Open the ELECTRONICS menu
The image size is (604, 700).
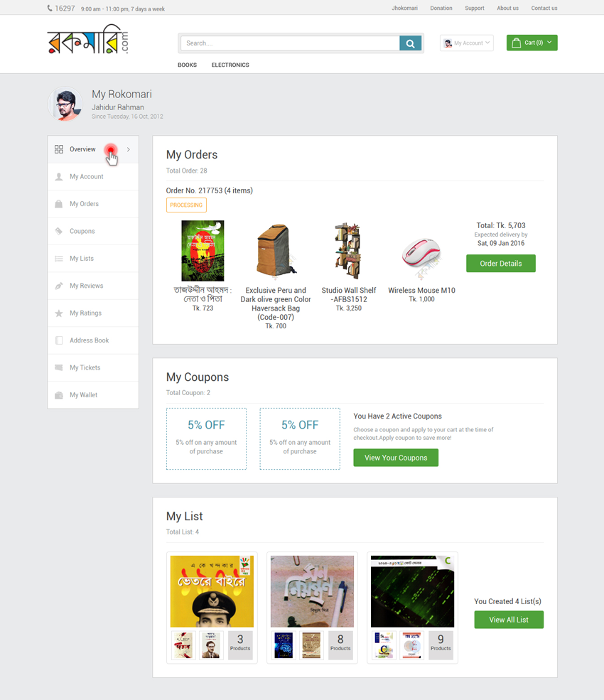click(230, 65)
